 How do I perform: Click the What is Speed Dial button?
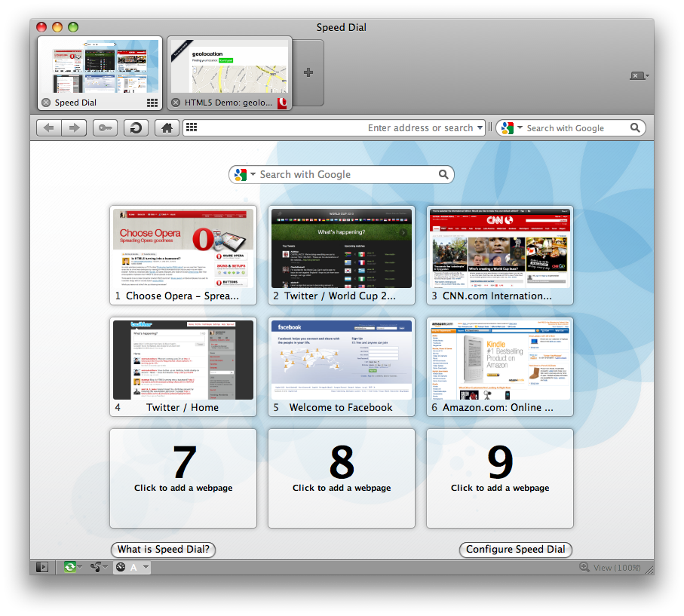click(163, 550)
